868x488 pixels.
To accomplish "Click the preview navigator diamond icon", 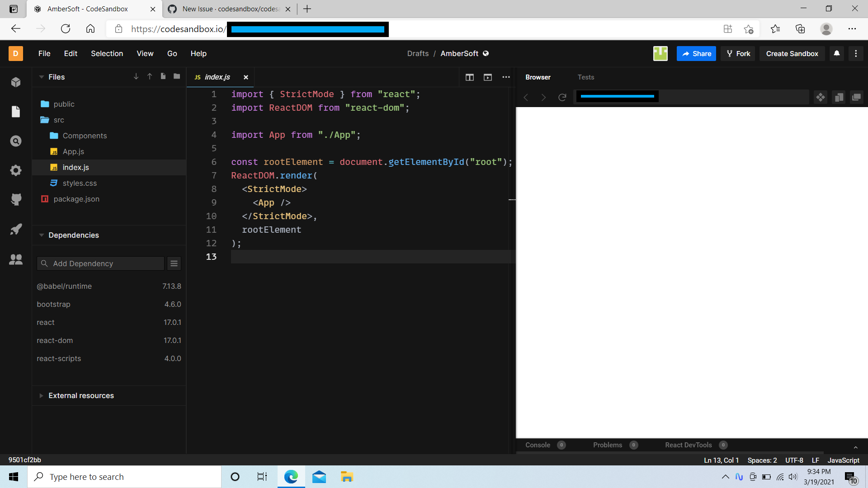I will 821,97.
